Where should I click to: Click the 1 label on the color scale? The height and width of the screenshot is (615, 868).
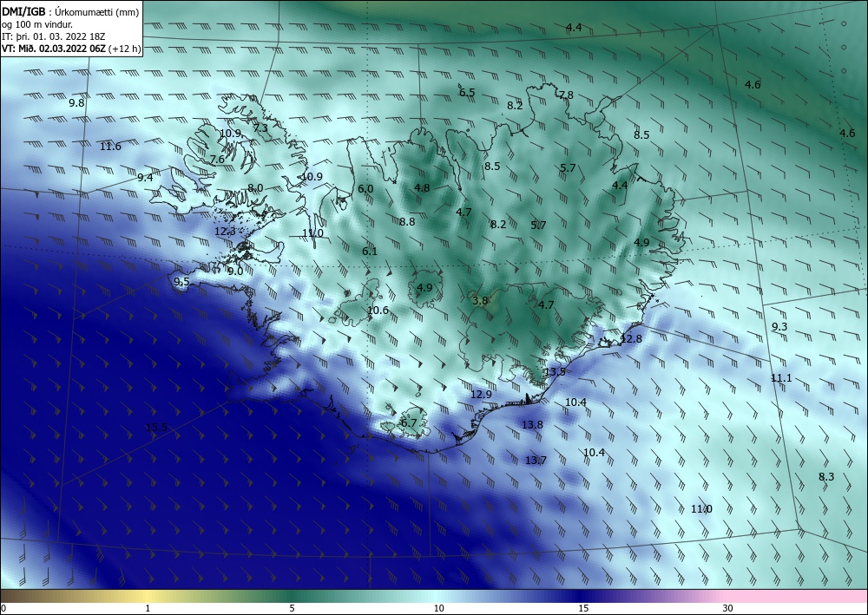[148, 609]
